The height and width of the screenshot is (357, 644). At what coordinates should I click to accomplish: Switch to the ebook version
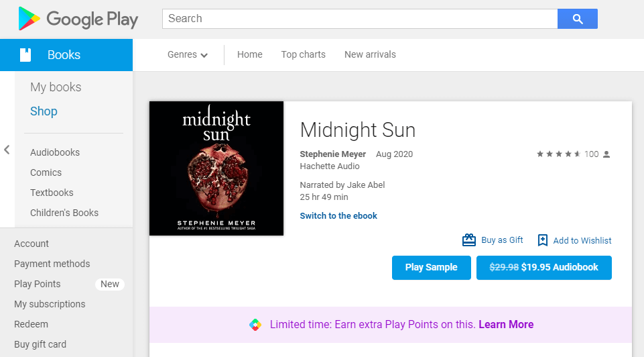(338, 216)
